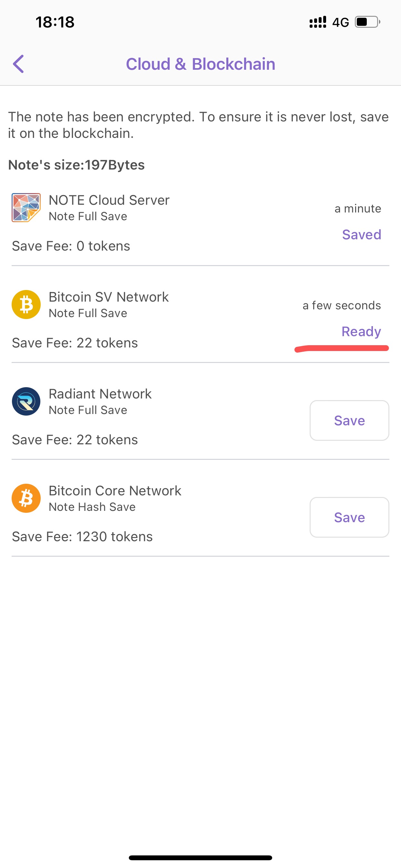Tap the battery status icon
Screen dimensions: 401x868
tap(367, 22)
